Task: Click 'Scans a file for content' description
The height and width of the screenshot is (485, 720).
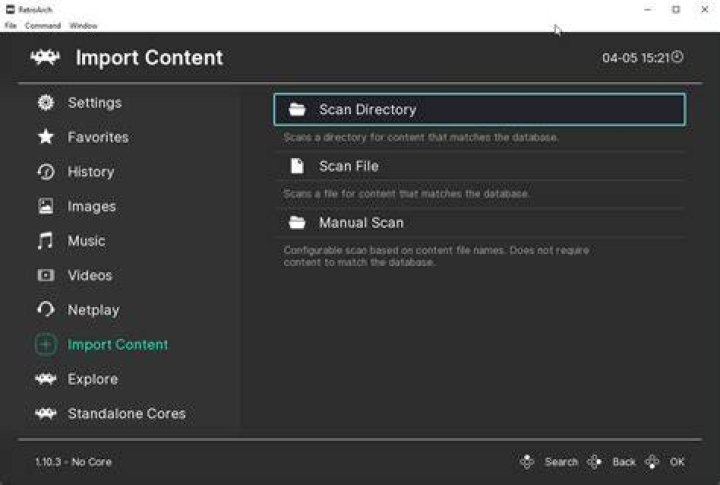Action: pos(406,193)
